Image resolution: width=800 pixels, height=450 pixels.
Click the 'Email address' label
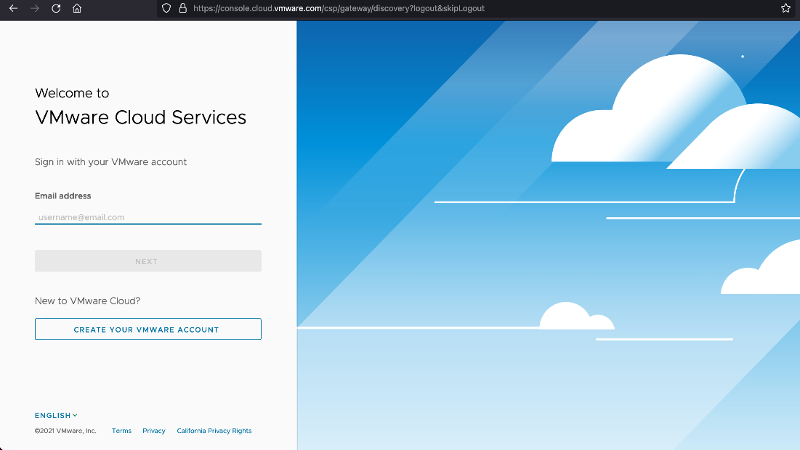pos(63,196)
